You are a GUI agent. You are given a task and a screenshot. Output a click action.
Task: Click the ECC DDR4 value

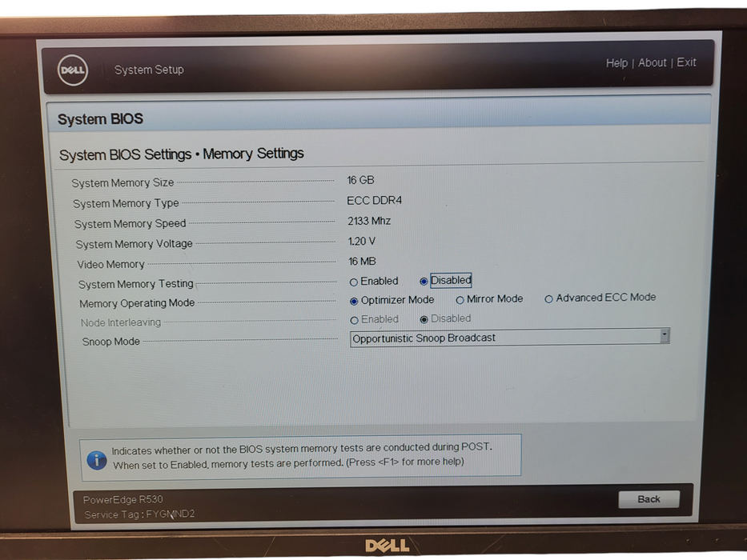click(x=375, y=201)
